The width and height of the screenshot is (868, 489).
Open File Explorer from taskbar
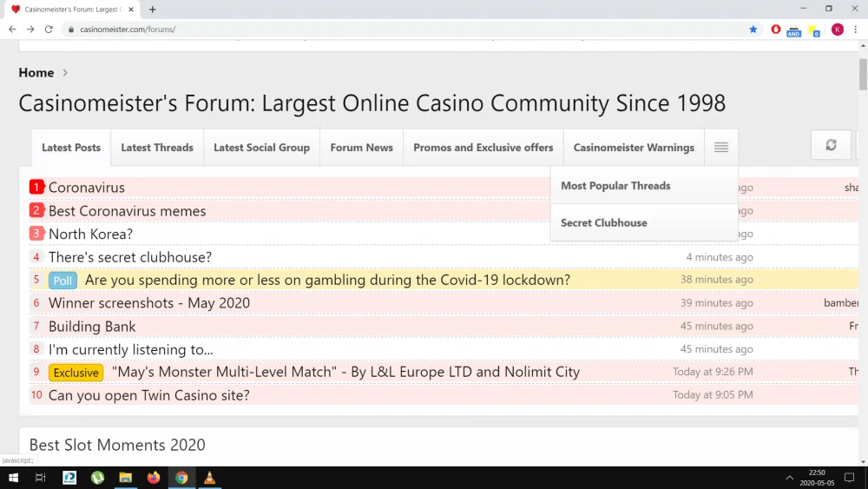click(126, 478)
